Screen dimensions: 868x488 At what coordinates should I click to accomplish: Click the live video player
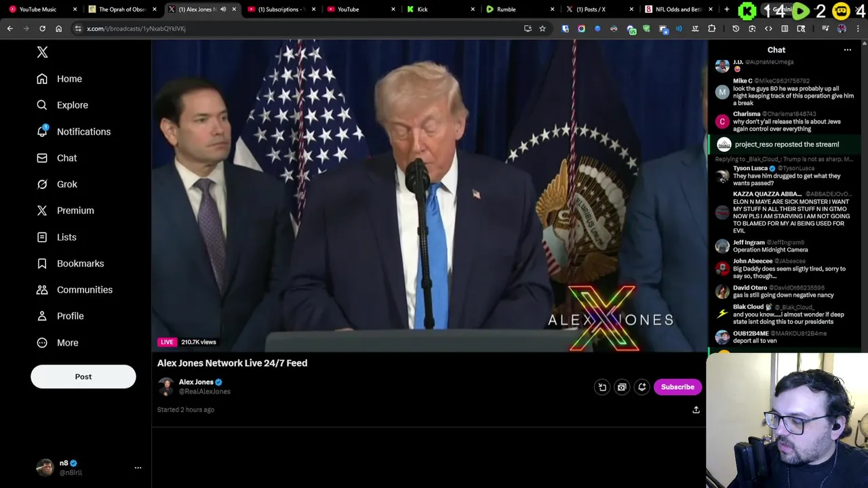click(429, 196)
